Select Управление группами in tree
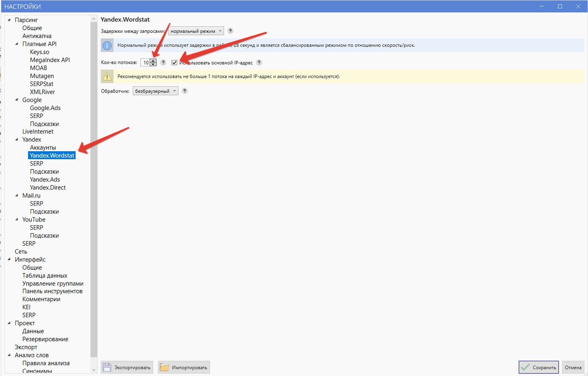The height and width of the screenshot is (376, 588). pos(53,284)
